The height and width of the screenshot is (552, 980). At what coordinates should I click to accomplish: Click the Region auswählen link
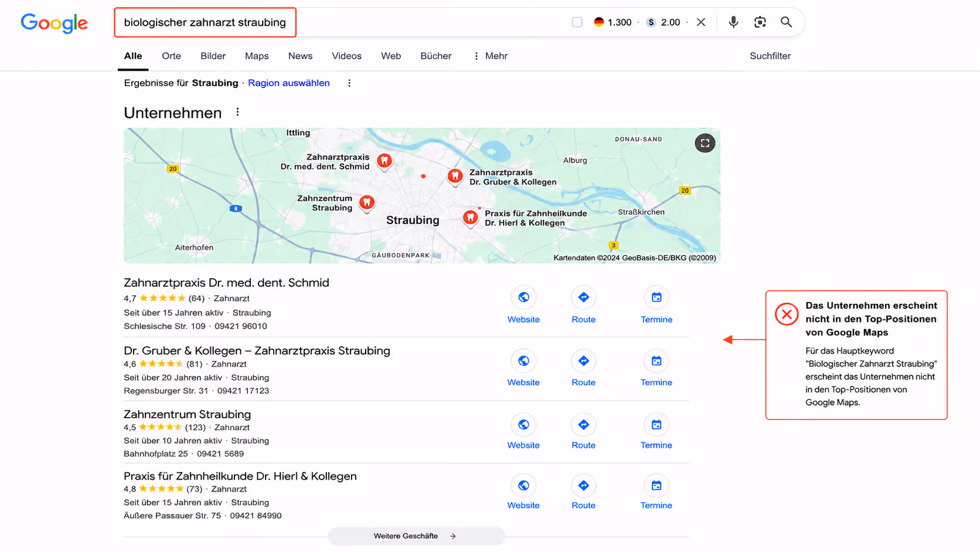[x=289, y=83]
